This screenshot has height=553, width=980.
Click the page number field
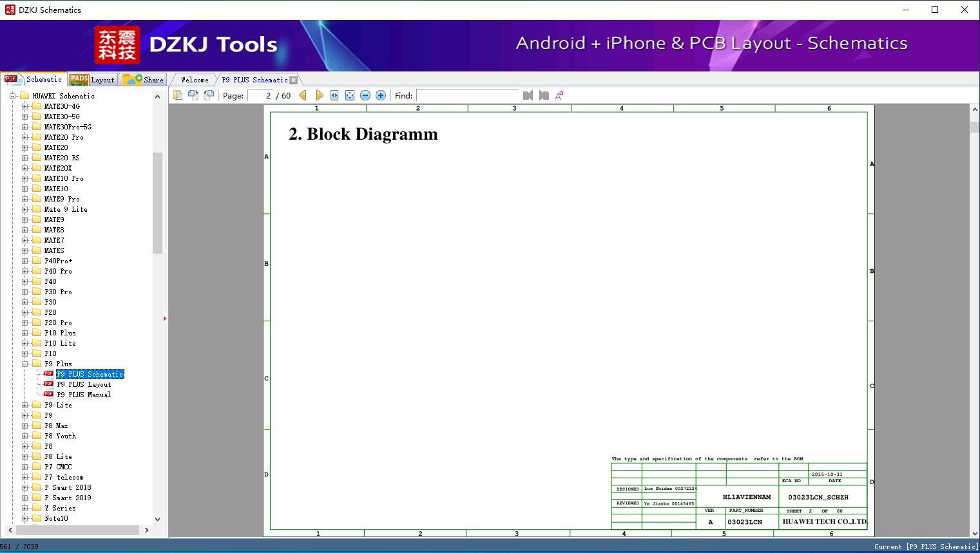pyautogui.click(x=260, y=95)
